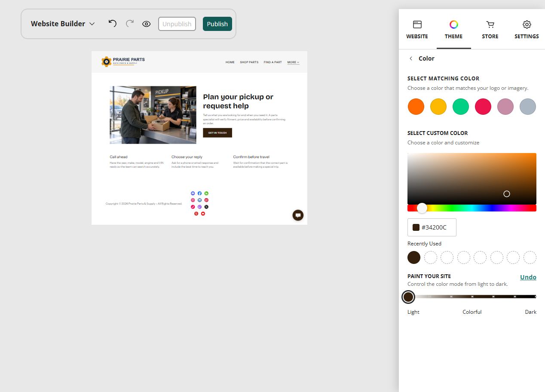Screen dimensions: 545x392
Task: Select the orange matching color swatch
Action: (416, 107)
